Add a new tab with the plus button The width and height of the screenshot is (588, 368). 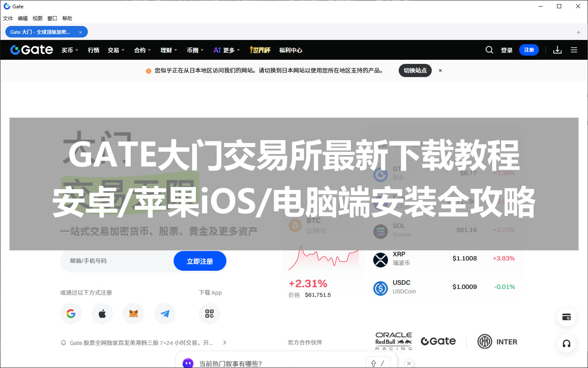pos(579,32)
